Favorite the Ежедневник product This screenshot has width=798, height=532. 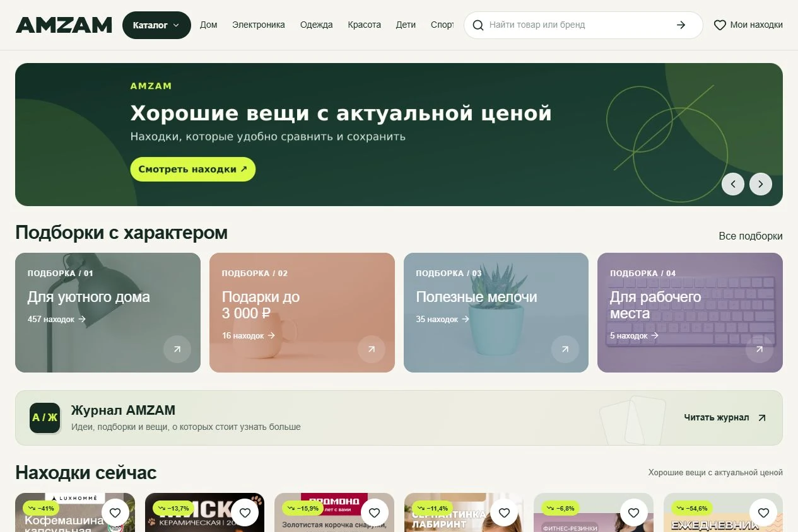[763, 513]
